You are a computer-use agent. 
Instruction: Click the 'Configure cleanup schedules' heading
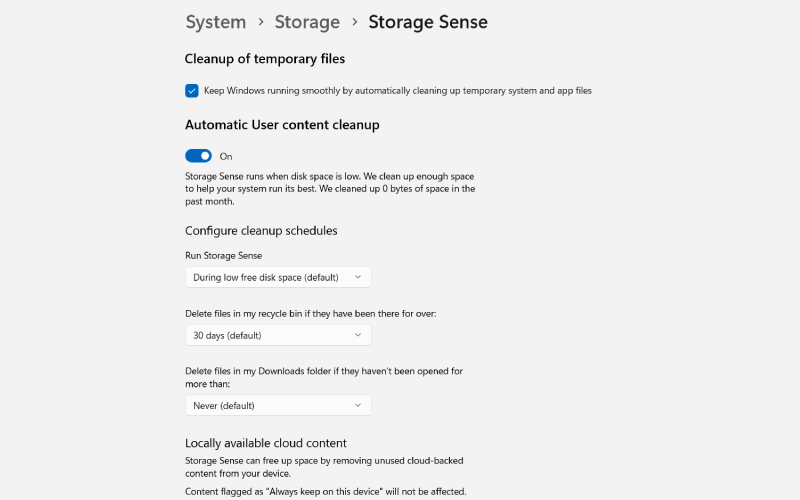tap(261, 231)
